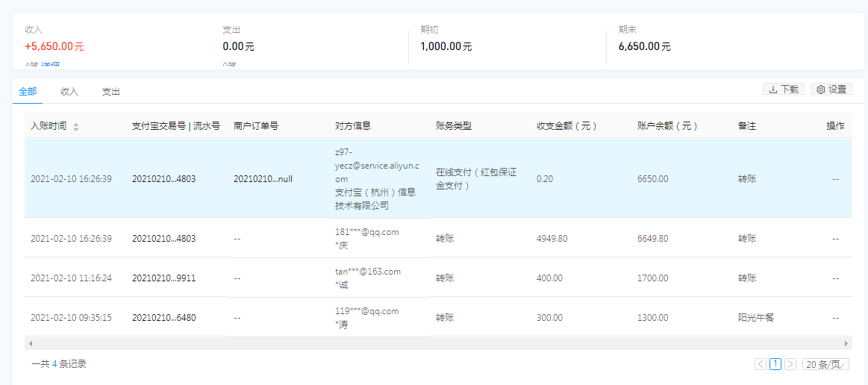
Task: Go to previous page arrow
Action: click(x=760, y=364)
